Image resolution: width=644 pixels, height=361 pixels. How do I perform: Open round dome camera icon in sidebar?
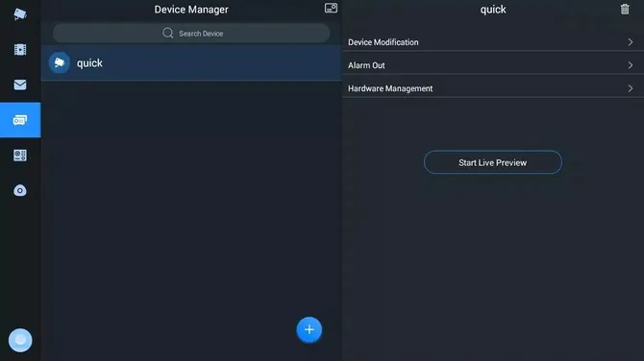tap(20, 190)
